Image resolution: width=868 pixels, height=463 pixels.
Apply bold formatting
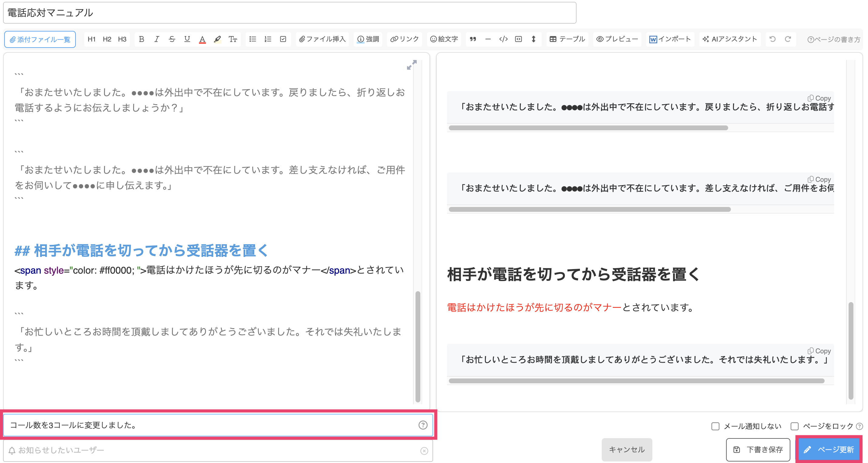click(142, 39)
